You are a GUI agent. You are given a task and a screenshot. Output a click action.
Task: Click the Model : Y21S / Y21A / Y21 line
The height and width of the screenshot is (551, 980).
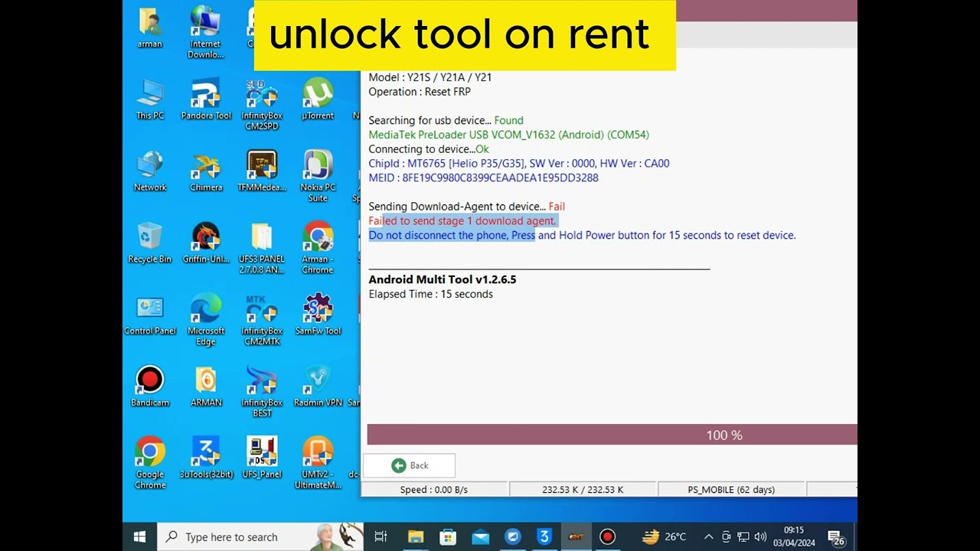[x=430, y=77]
